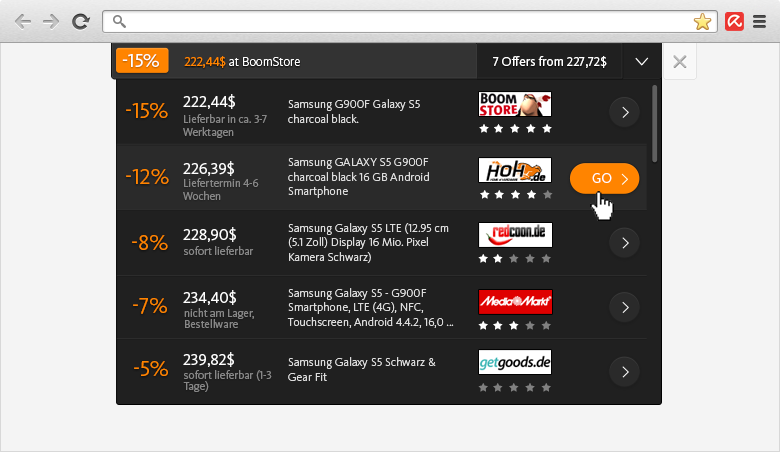780x452 pixels.
Task: Click the Boom Store logo
Action: click(515, 104)
